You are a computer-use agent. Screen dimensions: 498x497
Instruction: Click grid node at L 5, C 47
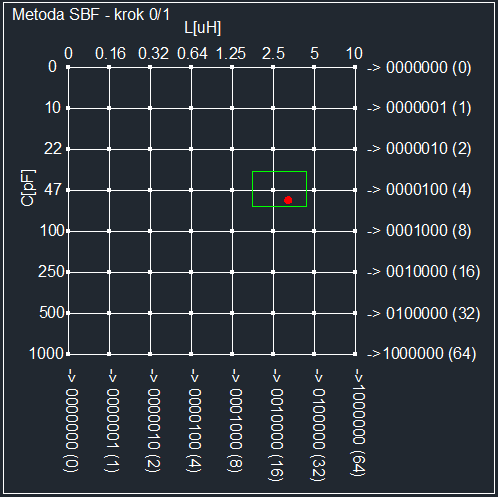coord(314,190)
